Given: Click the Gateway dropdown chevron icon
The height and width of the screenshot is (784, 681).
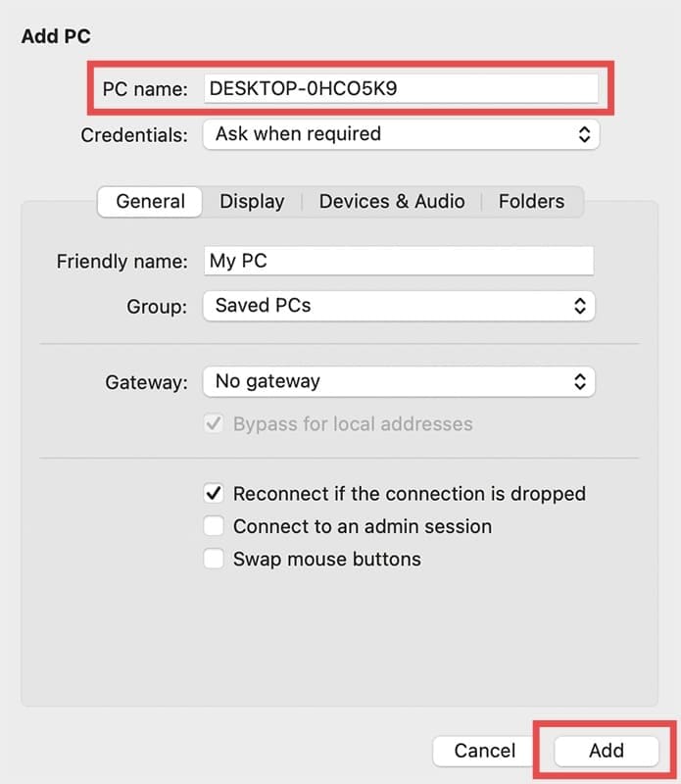Looking at the screenshot, I should [x=580, y=381].
